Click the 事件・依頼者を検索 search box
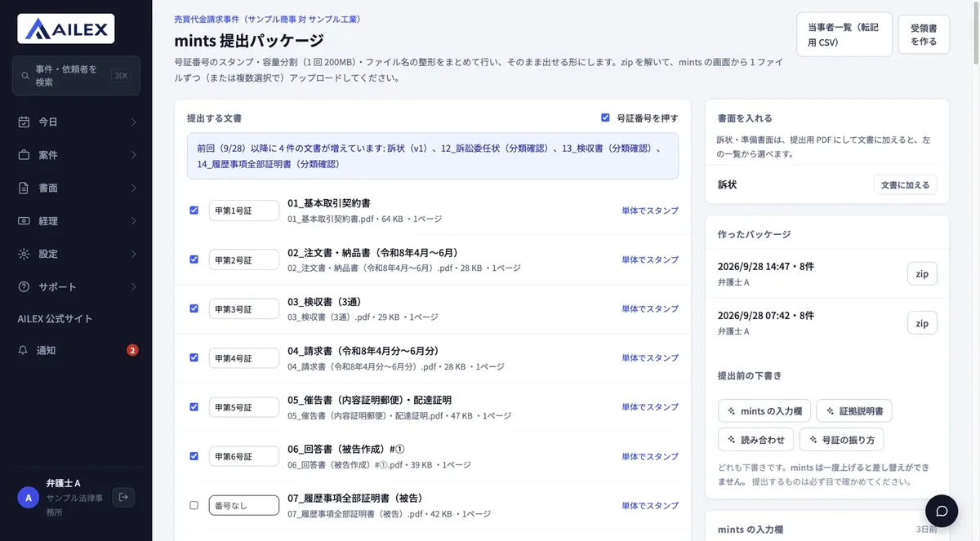The width and height of the screenshot is (980, 541). (76, 76)
